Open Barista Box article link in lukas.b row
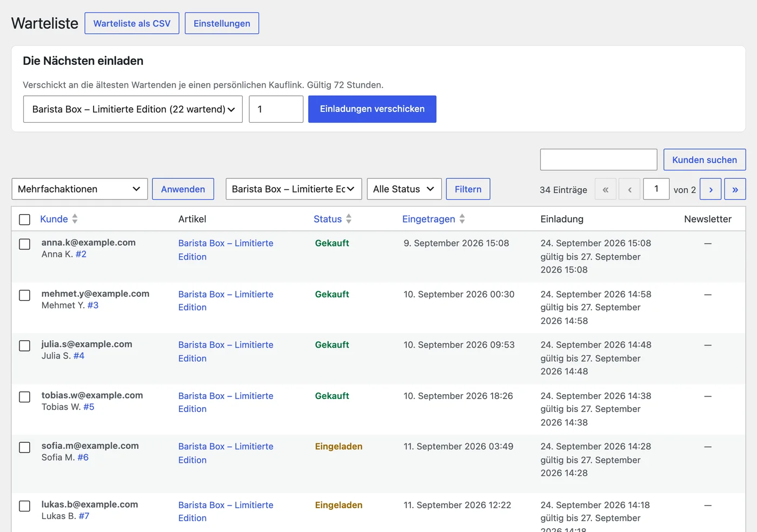The height and width of the screenshot is (532, 757). click(226, 511)
